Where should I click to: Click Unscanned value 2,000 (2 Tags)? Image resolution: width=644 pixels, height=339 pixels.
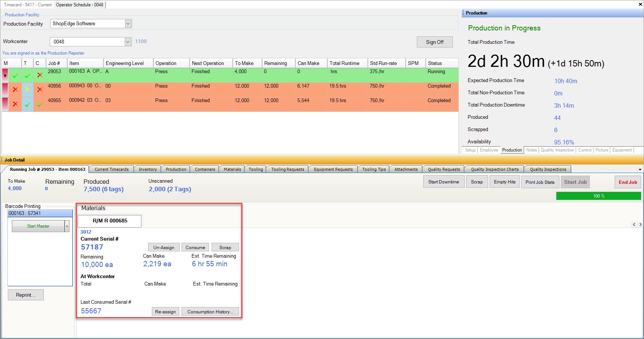click(170, 189)
